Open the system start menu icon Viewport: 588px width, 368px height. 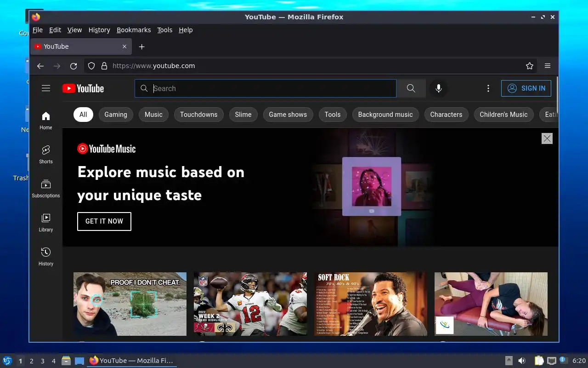7,361
